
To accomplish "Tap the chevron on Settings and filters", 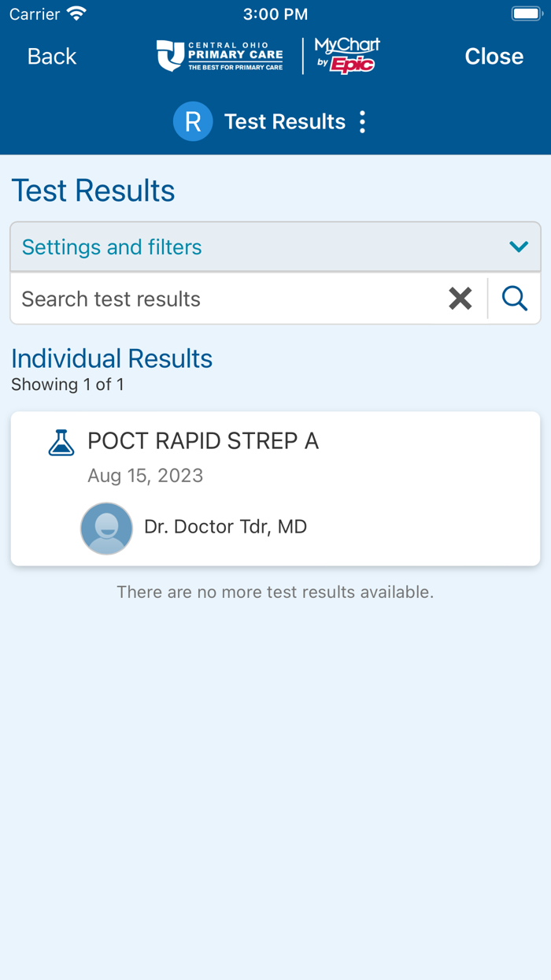I will pos(519,247).
